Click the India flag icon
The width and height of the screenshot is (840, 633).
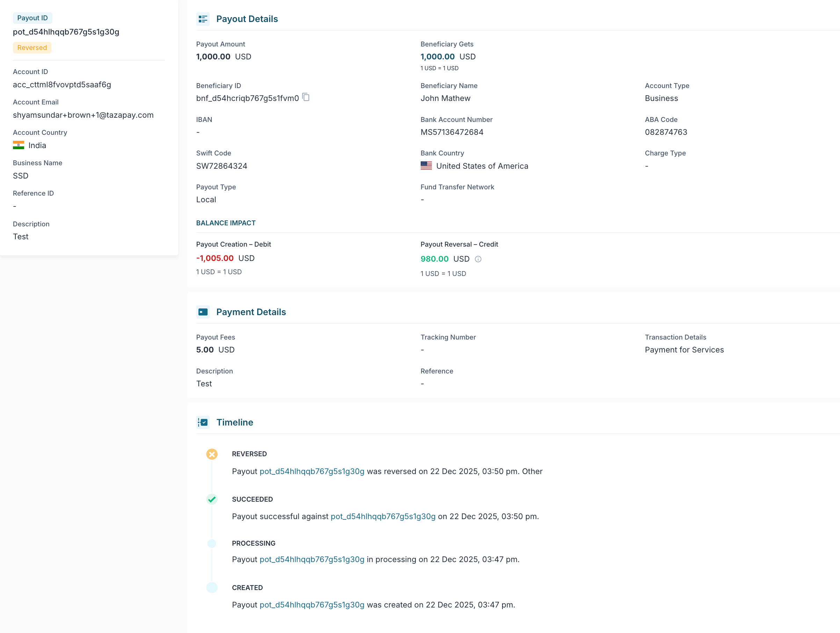point(18,145)
